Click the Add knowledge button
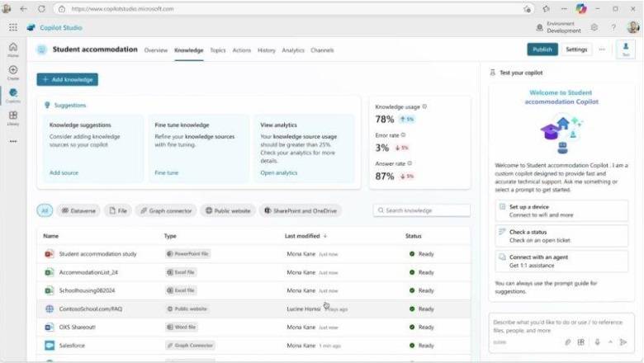644x363 pixels. pos(68,79)
